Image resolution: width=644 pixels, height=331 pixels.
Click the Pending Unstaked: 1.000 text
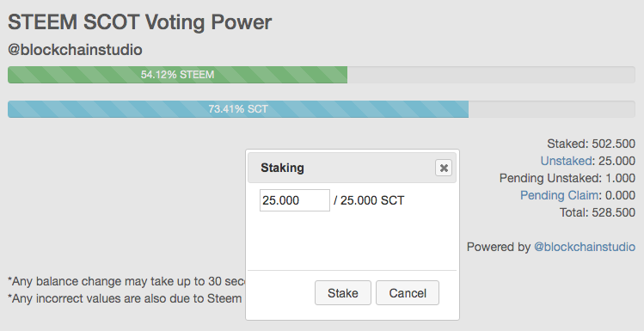coord(567,178)
